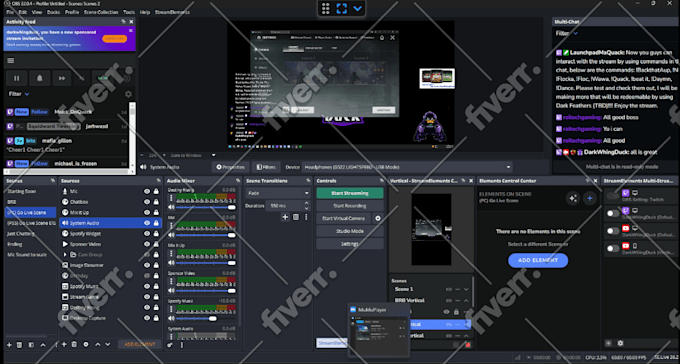
Task: Open the Scale to Window dropdown
Action: [193, 155]
